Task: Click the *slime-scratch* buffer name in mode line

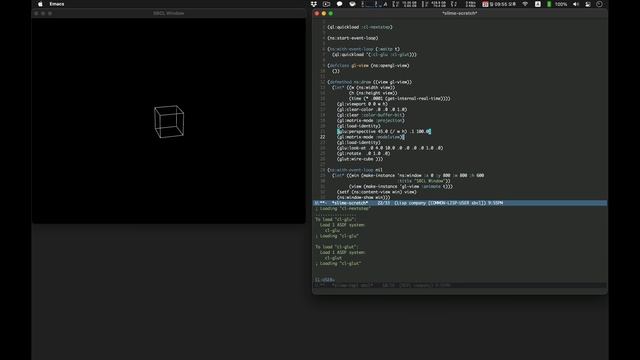Action: pos(350,203)
